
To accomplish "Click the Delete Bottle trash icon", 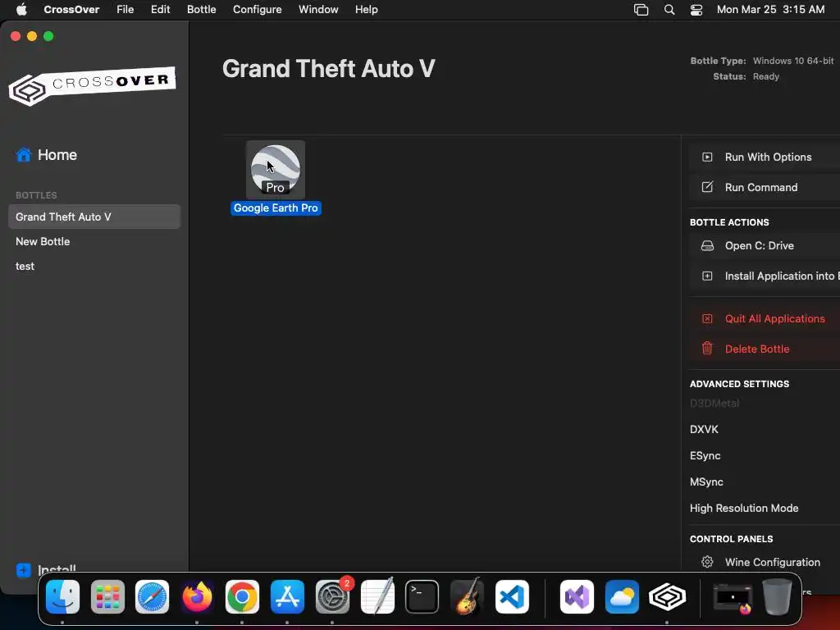I will tap(707, 349).
